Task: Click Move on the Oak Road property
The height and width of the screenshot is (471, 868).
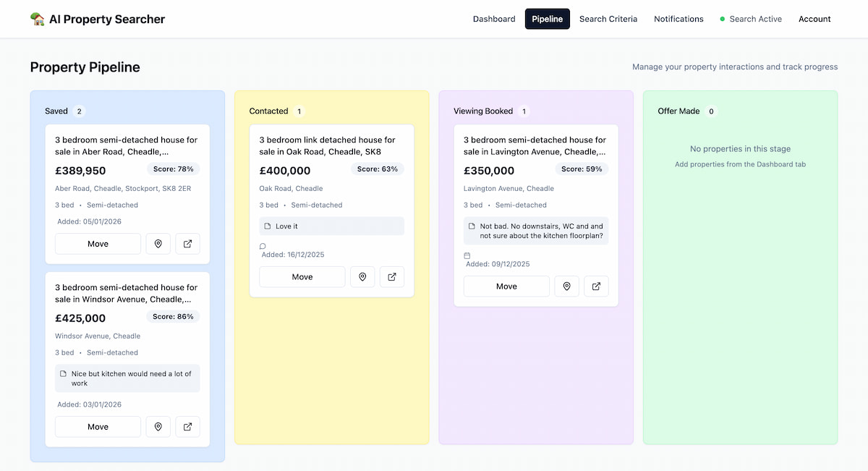Action: [x=302, y=277]
